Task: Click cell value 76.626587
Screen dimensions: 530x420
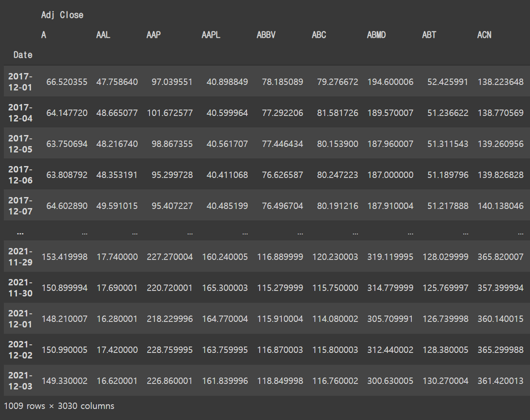Action: click(283, 175)
